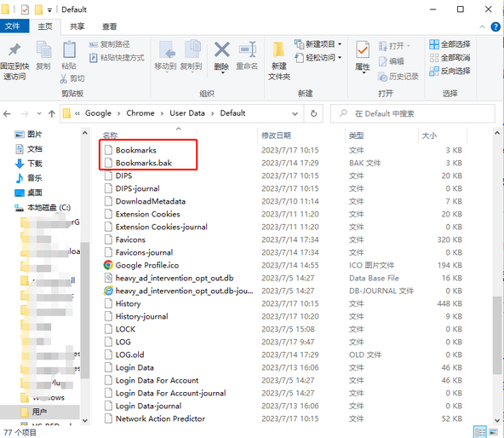Open the recent locations dropdown arrow

pyautogui.click(x=39, y=113)
